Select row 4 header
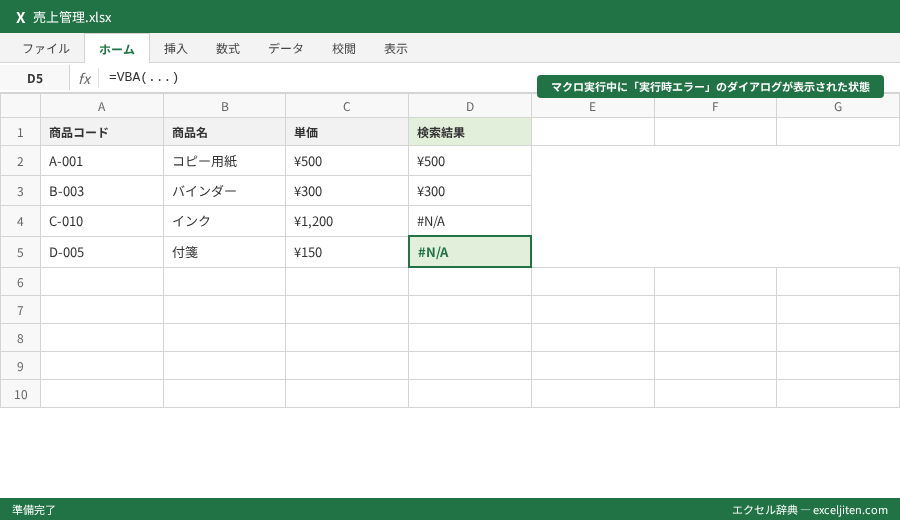The image size is (900, 520). click(x=20, y=221)
